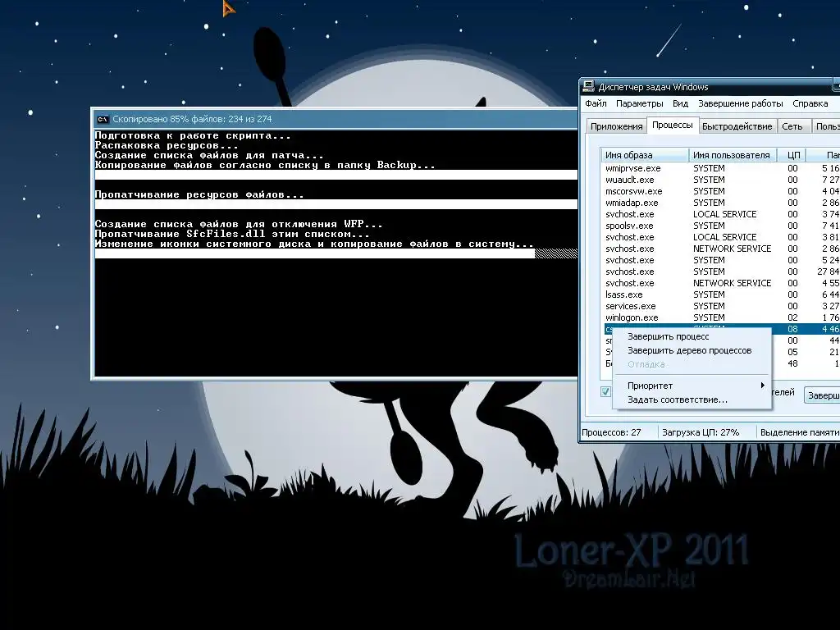Click the 08 CPU value in highlighted row
Viewport: 840px width, 630px height.
coord(792,329)
